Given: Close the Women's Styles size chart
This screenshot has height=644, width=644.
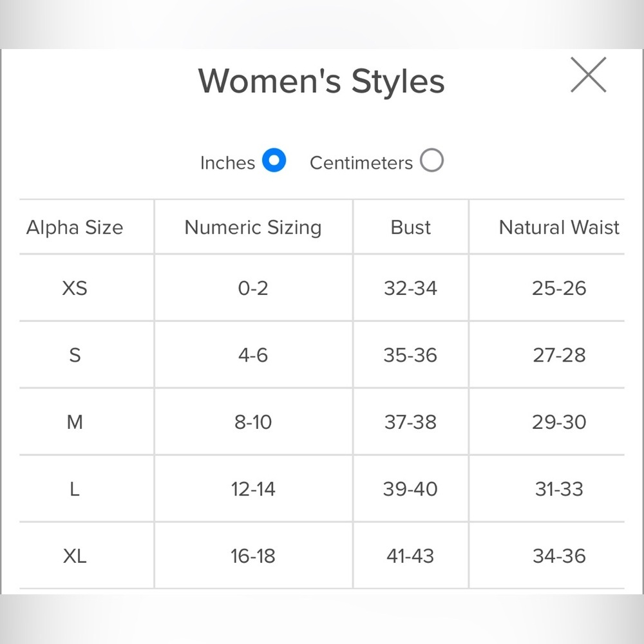Looking at the screenshot, I should coord(588,75).
